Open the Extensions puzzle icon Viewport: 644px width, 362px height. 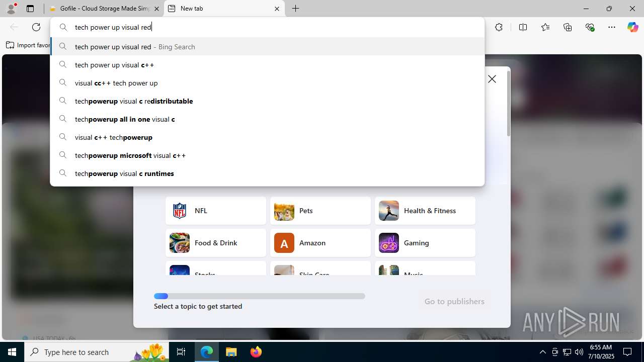click(x=499, y=27)
